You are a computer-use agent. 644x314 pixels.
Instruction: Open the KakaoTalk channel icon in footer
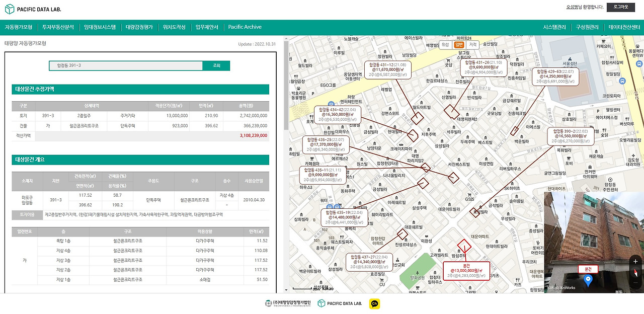tap(374, 303)
